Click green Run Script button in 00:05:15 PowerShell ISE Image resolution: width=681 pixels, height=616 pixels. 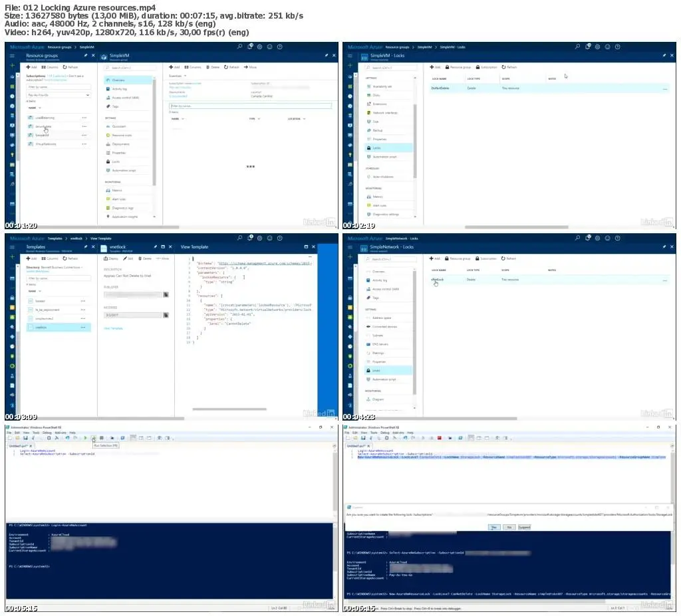(x=86, y=438)
